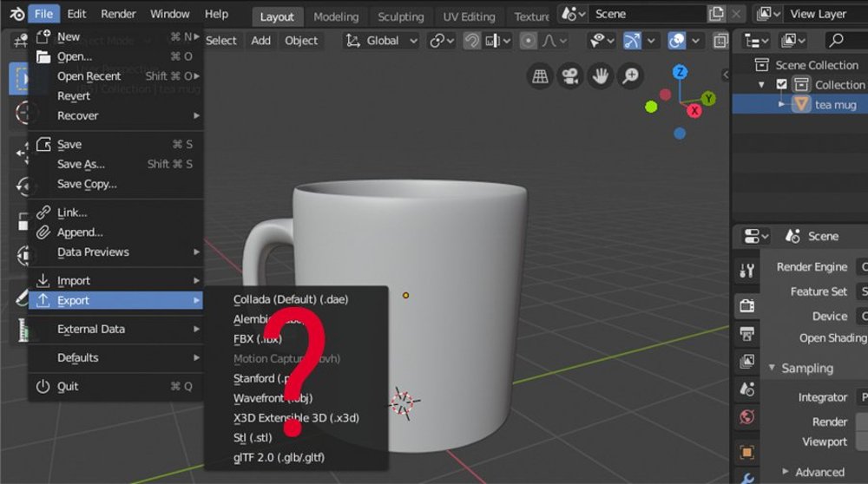Toggle the show overlays button
The height and width of the screenshot is (484, 868).
point(677,41)
